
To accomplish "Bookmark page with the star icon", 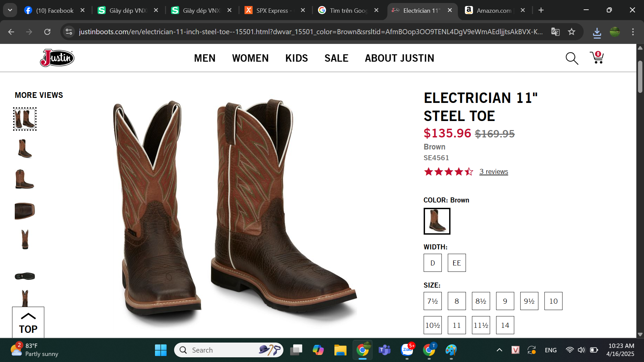I will coord(572,32).
